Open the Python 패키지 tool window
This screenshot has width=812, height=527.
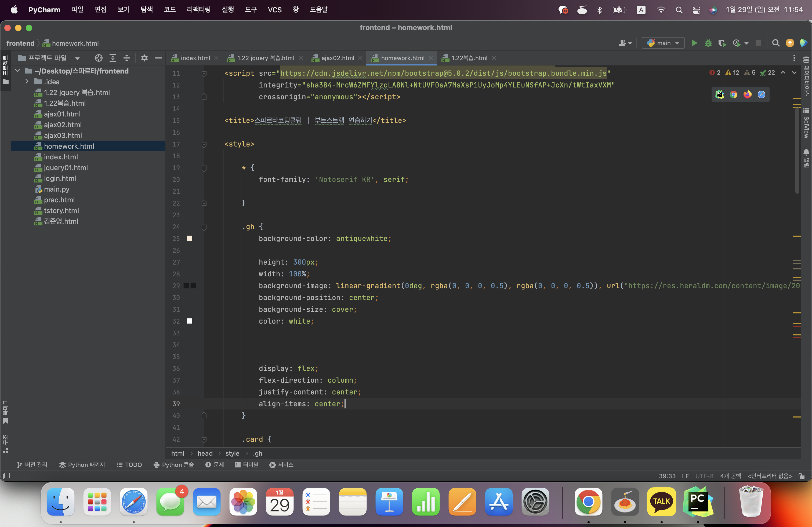(x=82, y=465)
